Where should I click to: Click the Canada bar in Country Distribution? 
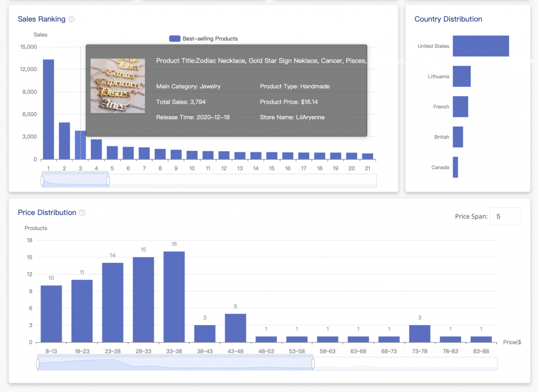[x=455, y=167]
